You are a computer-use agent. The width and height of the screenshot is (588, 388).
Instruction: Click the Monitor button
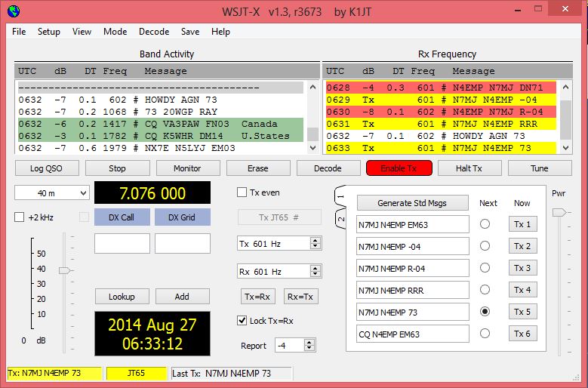click(187, 168)
